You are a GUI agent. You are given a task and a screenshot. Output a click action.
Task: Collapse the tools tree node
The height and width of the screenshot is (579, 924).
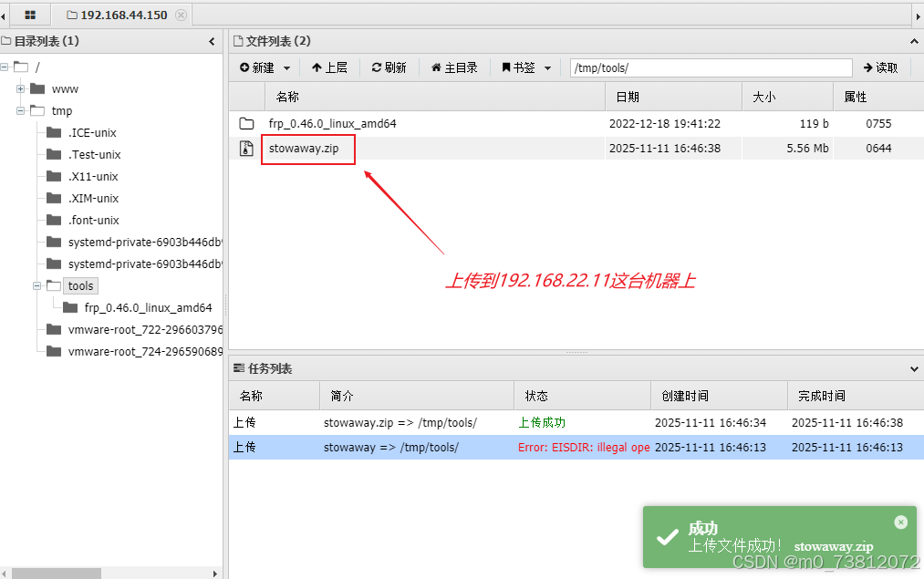point(37,285)
